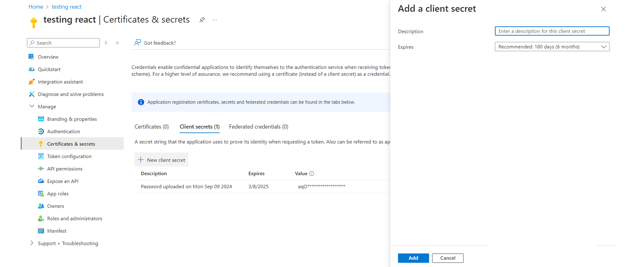Select the Client secrets (1) tab

(x=200, y=126)
